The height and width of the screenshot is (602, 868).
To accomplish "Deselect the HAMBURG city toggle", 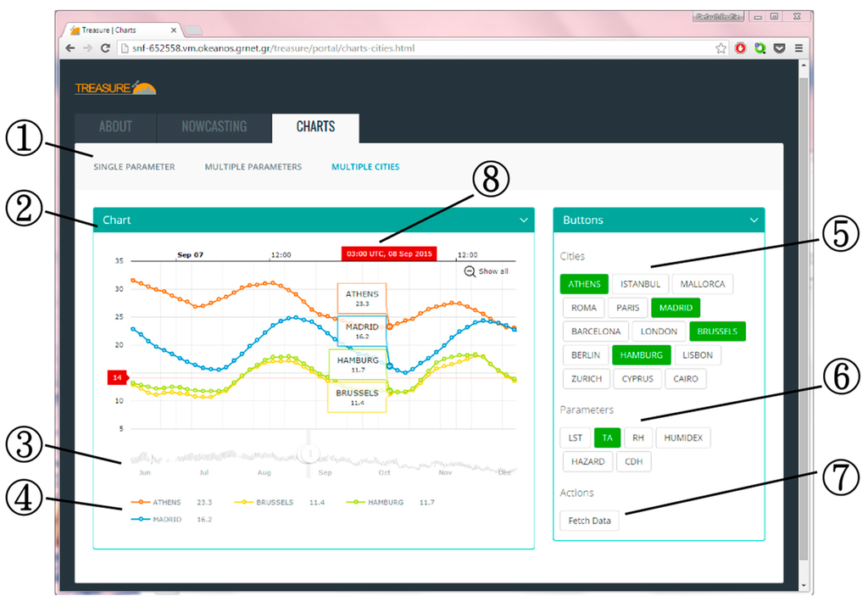I will pyautogui.click(x=642, y=355).
